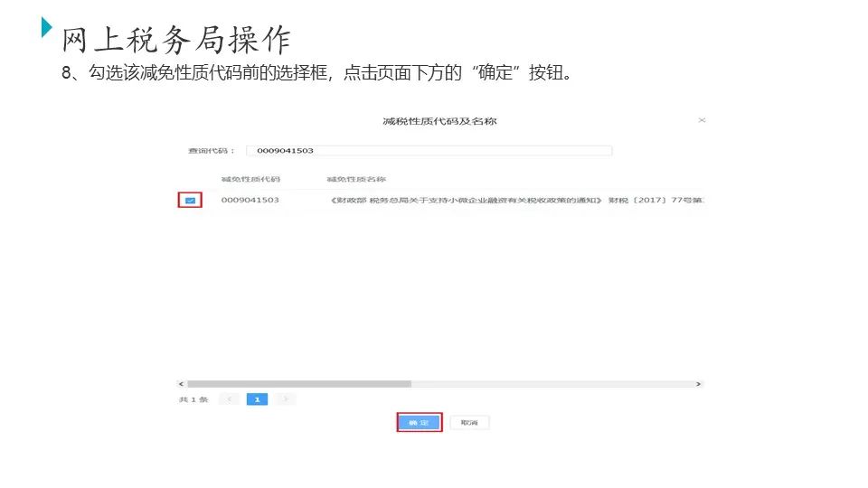868x488 pixels.
Task: Go to next page arrow in pagination
Action: (x=285, y=399)
